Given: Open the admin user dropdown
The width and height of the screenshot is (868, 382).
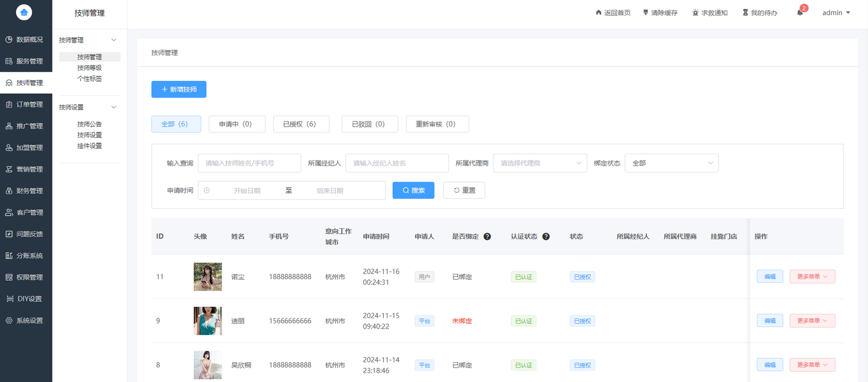Looking at the screenshot, I should 836,13.
